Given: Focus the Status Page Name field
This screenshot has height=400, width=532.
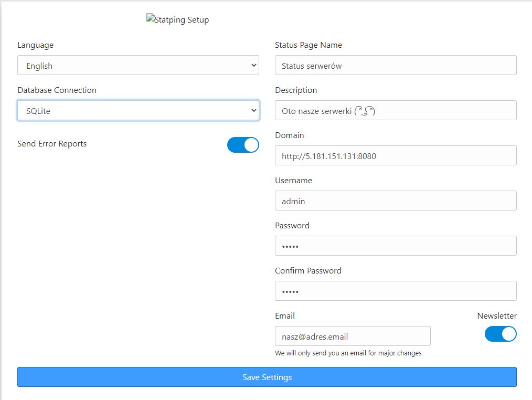Looking at the screenshot, I should coord(396,66).
